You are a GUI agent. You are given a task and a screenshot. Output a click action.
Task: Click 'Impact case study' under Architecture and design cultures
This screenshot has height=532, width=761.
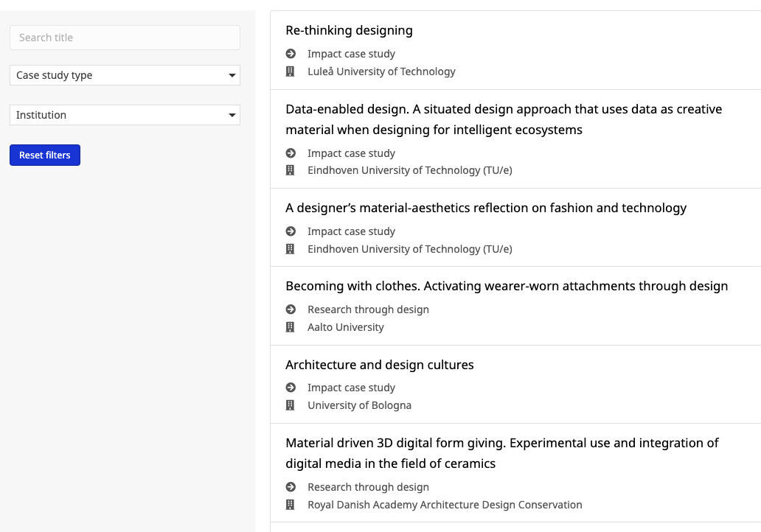[x=352, y=388]
